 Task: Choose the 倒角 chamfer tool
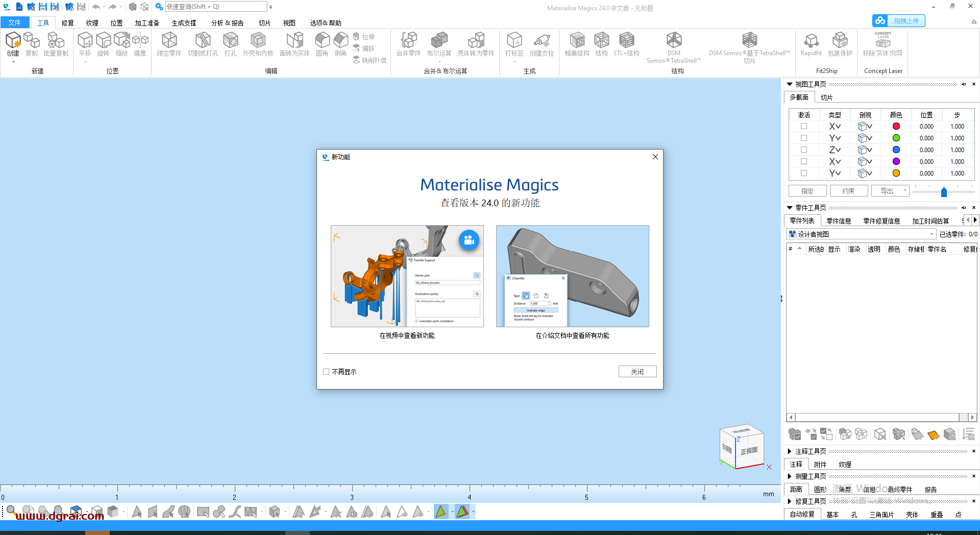[340, 44]
